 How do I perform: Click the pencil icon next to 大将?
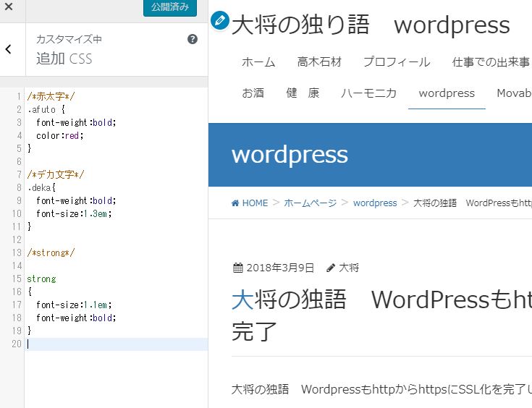[x=331, y=268]
